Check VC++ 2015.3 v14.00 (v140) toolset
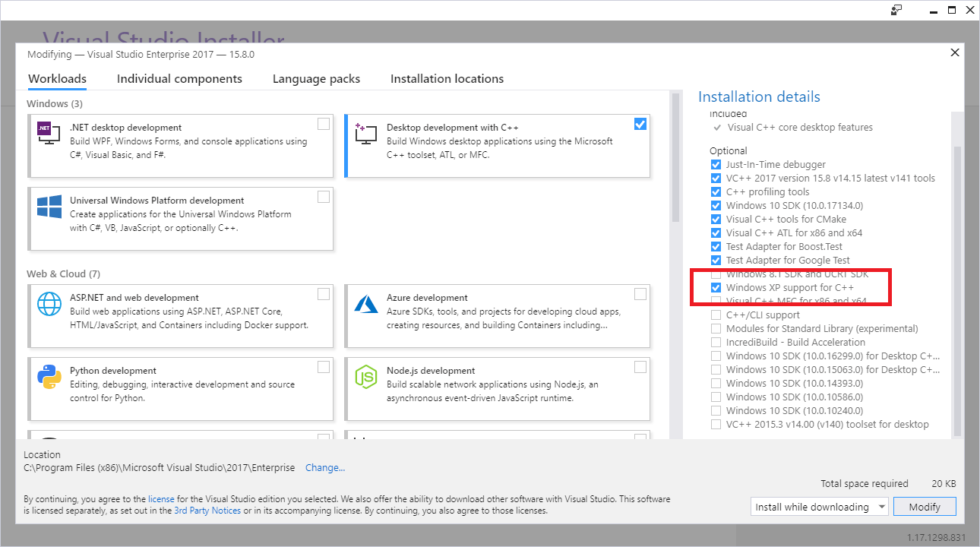Viewport: 980px width, 547px height. 716,425
